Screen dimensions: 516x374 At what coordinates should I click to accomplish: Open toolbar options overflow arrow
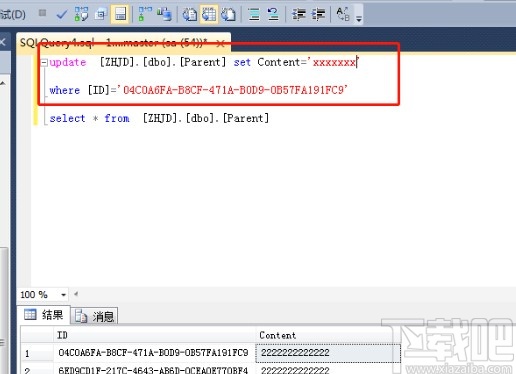click(359, 19)
